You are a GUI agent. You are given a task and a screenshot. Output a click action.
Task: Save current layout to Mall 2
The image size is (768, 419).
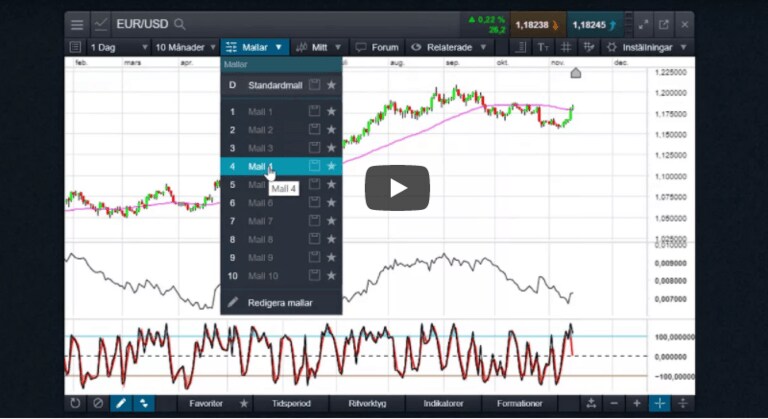point(314,129)
